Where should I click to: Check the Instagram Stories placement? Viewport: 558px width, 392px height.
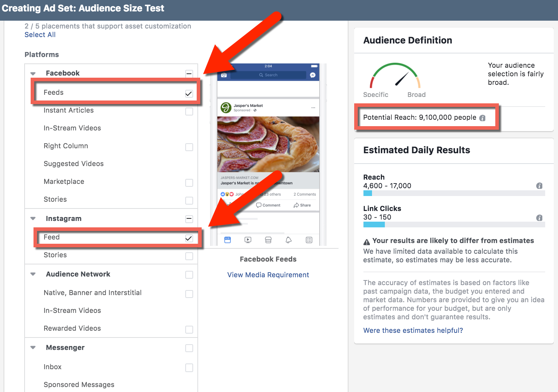189,256
